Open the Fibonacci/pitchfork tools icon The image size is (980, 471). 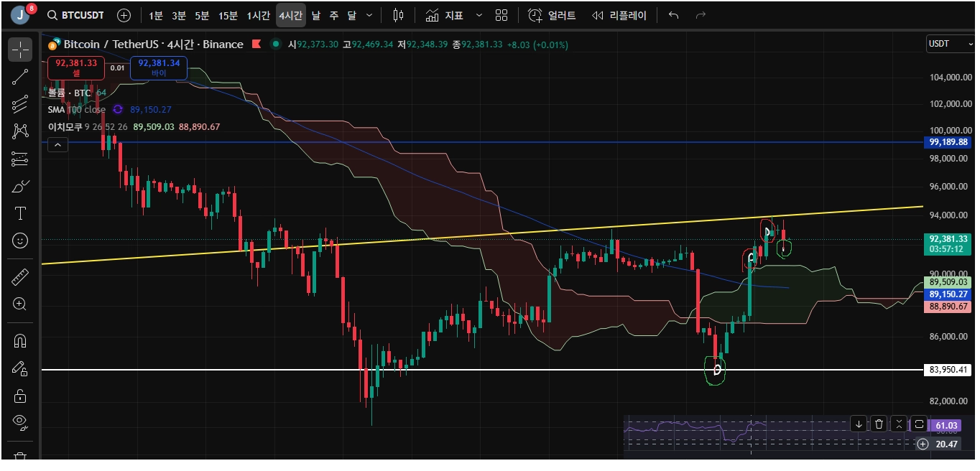[20, 105]
